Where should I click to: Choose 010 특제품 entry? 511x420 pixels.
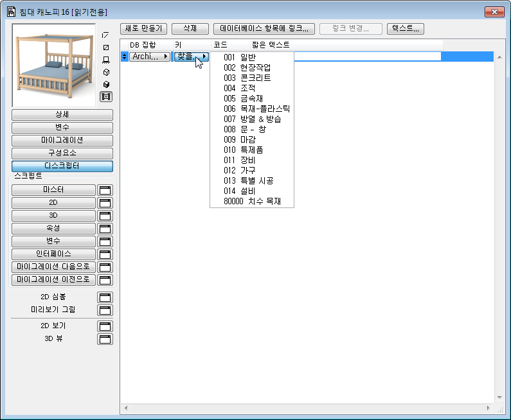click(x=252, y=150)
